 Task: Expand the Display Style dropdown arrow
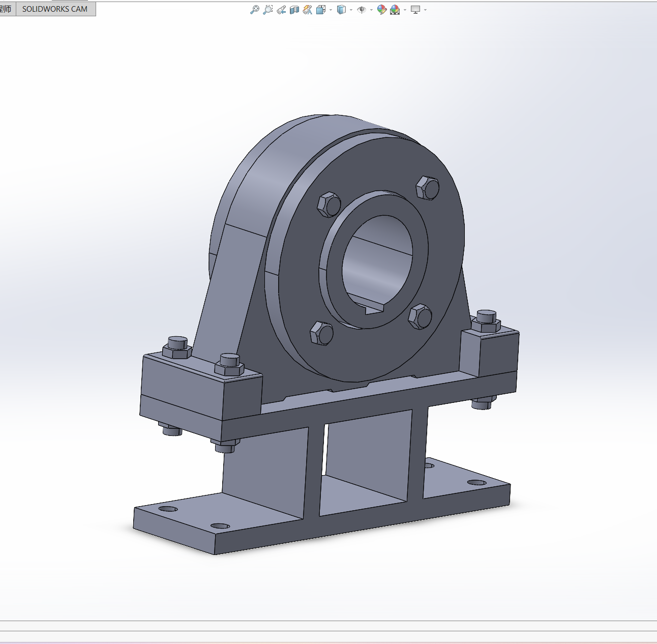point(351,10)
